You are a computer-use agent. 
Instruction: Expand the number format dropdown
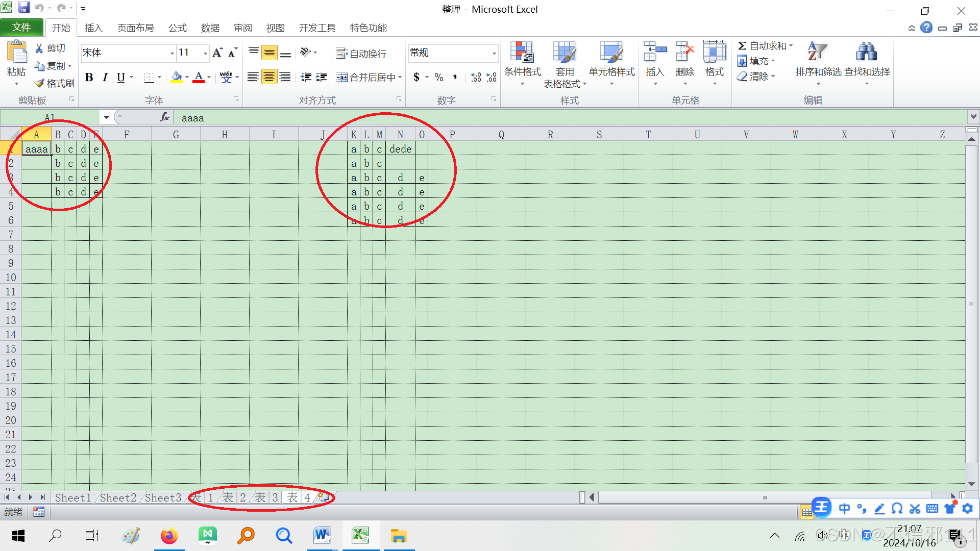(x=494, y=53)
